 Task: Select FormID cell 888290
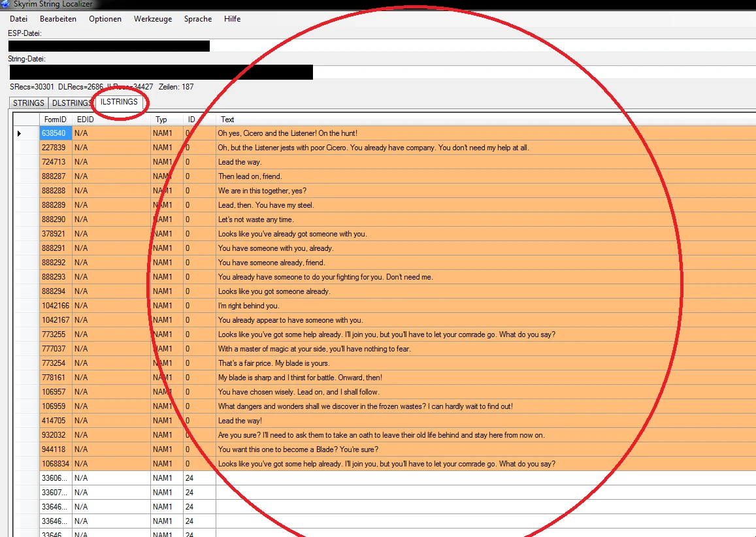(x=56, y=220)
